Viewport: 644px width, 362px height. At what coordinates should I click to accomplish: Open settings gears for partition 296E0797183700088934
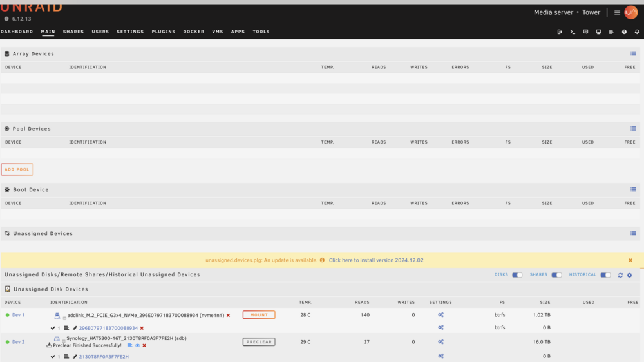(x=440, y=327)
